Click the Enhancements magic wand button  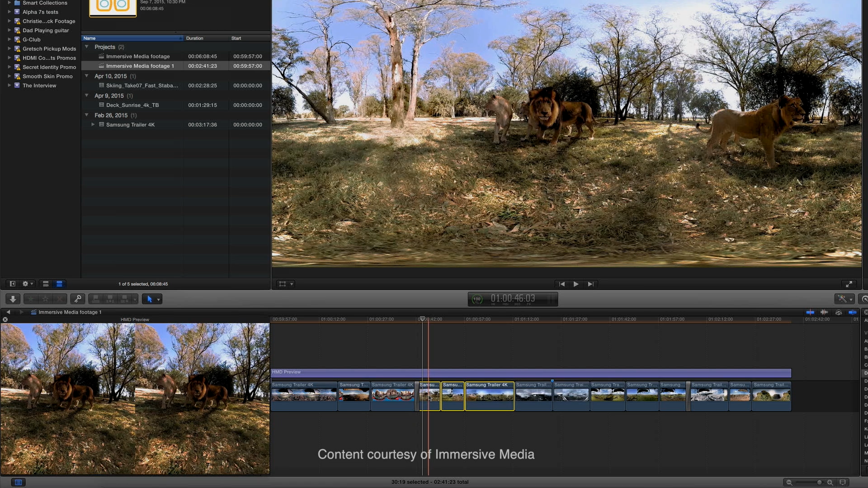coord(842,299)
